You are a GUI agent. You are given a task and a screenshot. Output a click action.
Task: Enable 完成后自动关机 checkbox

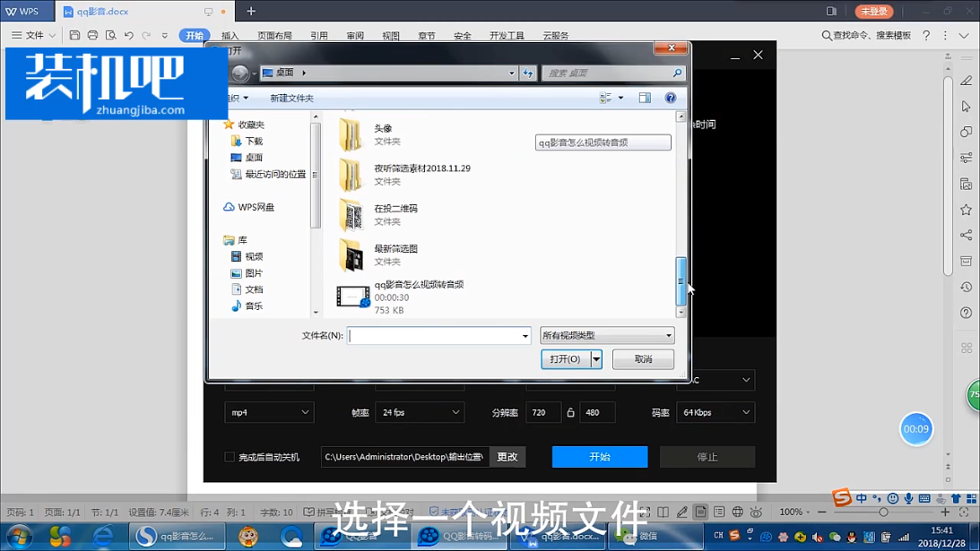coord(230,457)
